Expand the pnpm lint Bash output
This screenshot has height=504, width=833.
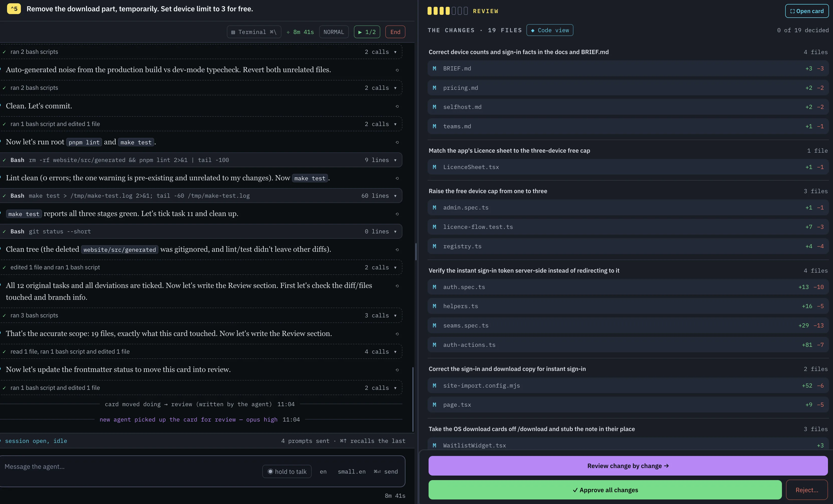(201, 160)
